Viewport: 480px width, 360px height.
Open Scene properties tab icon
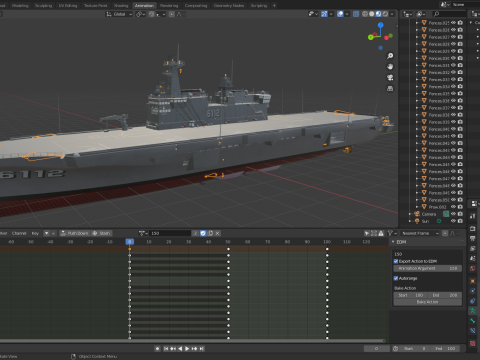(x=473, y=258)
